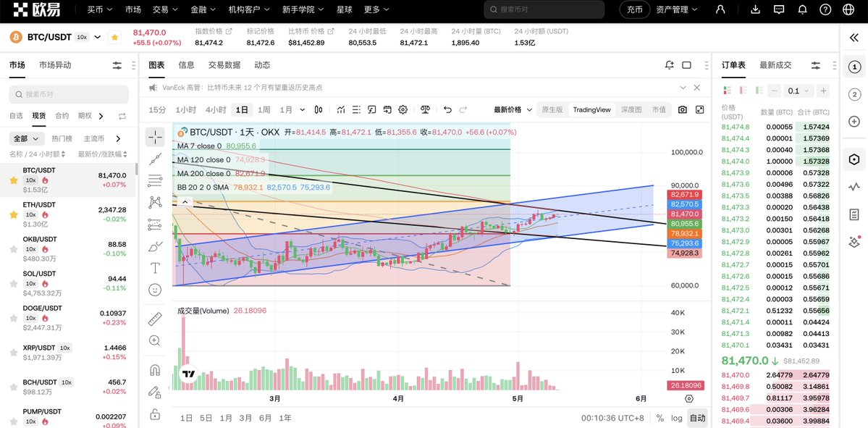868x428 pixels.
Task: Open market list filter settings icon
Action: point(117,65)
